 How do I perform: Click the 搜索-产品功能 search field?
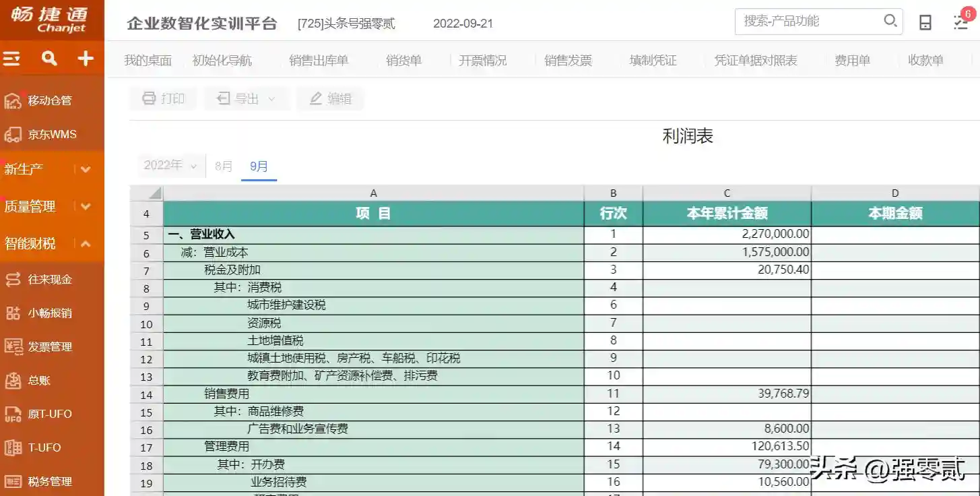click(x=808, y=22)
